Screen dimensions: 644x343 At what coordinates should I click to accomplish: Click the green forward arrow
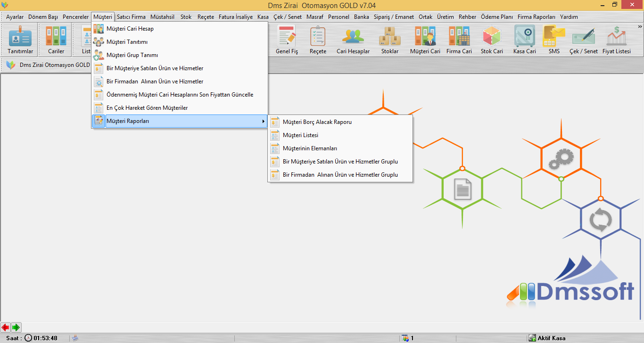pos(16,327)
